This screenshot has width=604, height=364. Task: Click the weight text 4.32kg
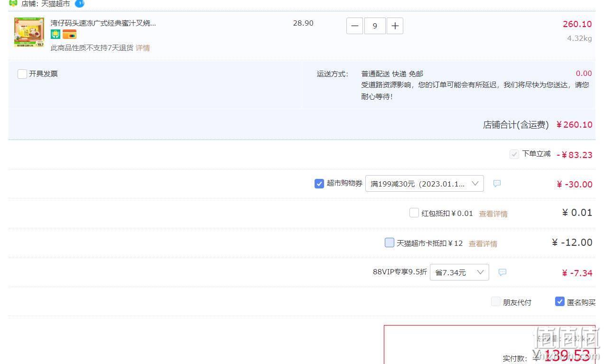(579, 38)
